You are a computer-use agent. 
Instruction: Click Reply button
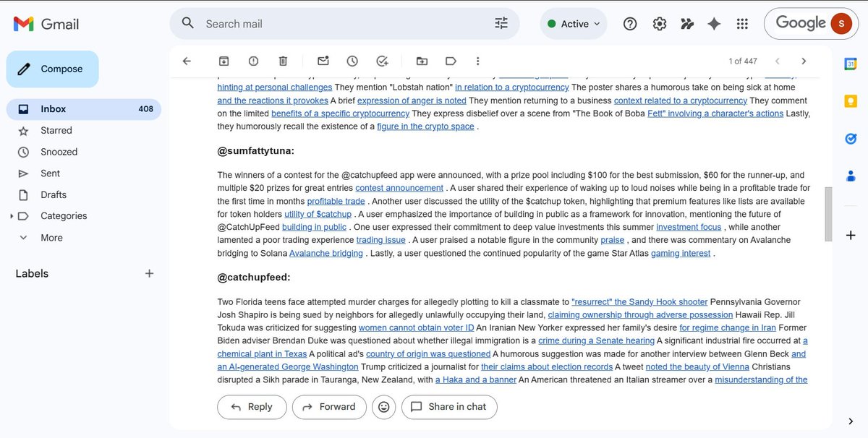pyautogui.click(x=252, y=407)
